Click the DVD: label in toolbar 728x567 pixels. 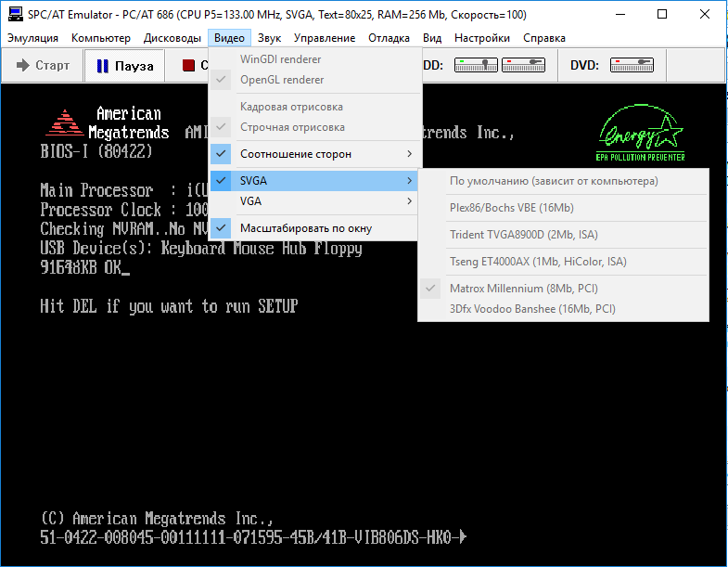[x=584, y=65]
